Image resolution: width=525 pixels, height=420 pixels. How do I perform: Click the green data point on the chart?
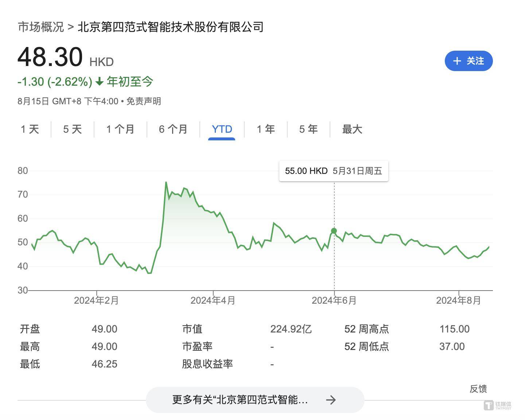pyautogui.click(x=334, y=231)
